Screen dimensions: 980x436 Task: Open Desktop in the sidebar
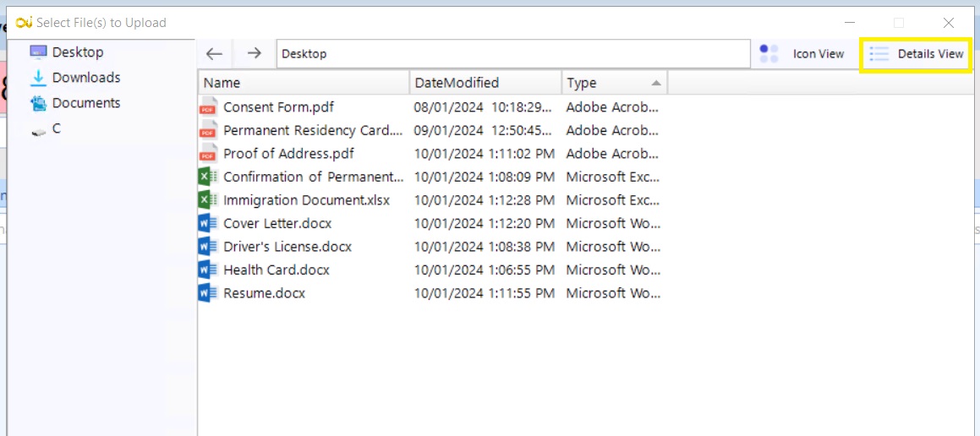point(77,52)
